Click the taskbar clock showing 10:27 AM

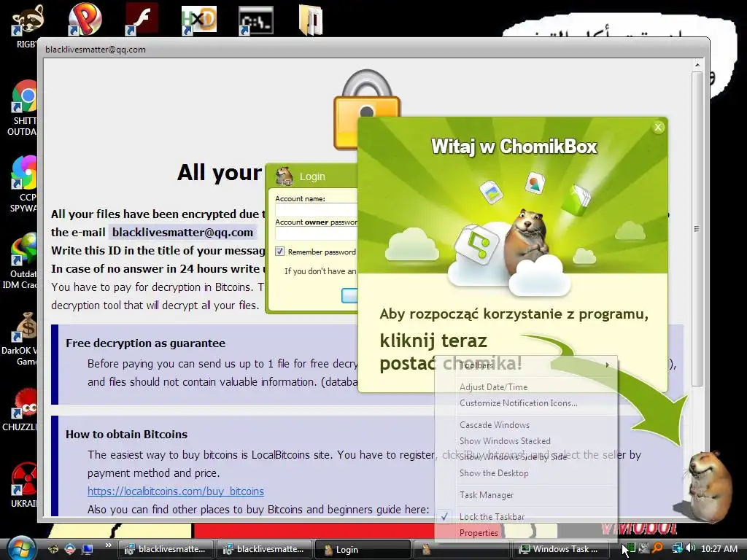[x=719, y=548]
